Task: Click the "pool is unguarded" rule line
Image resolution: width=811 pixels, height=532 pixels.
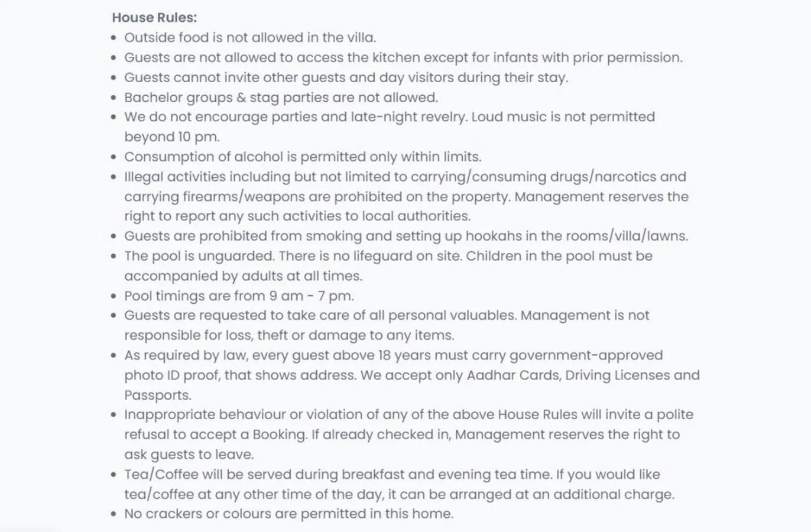Action: (388, 256)
